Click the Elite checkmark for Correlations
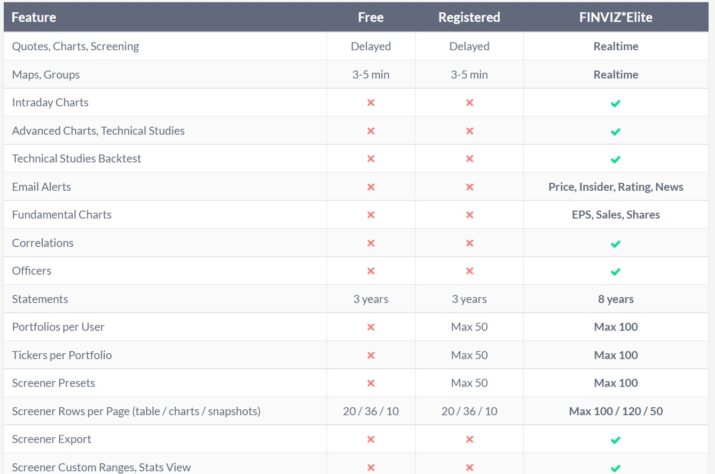715x474 pixels. tap(616, 244)
